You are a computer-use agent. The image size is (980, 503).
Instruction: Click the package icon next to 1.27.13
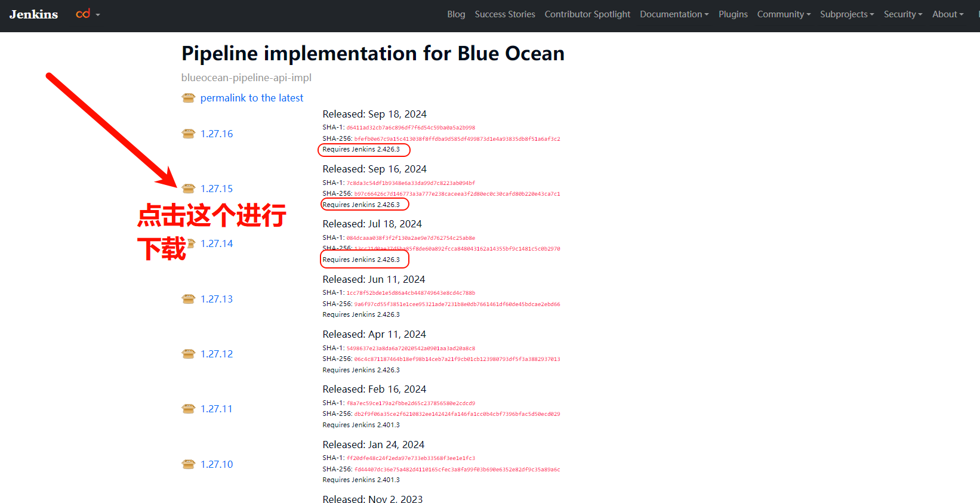pos(189,299)
